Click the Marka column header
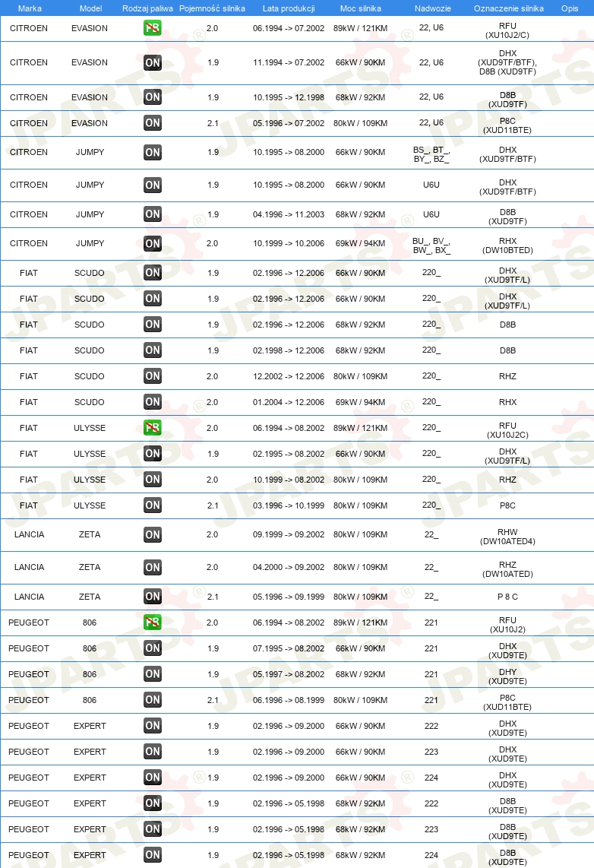The image size is (594, 868). 30,8
